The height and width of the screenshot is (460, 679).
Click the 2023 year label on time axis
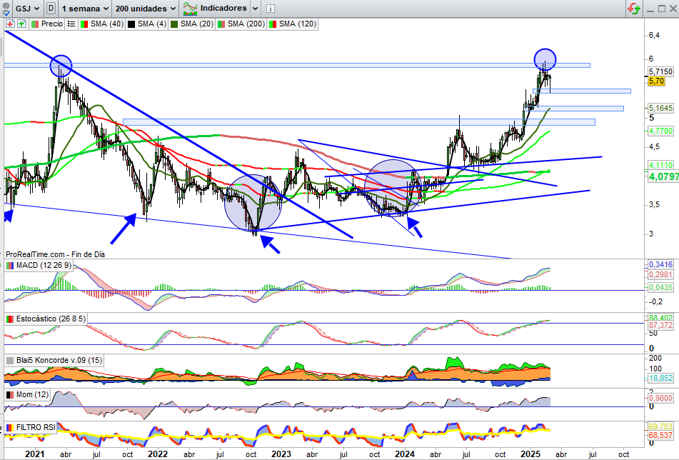(x=281, y=454)
